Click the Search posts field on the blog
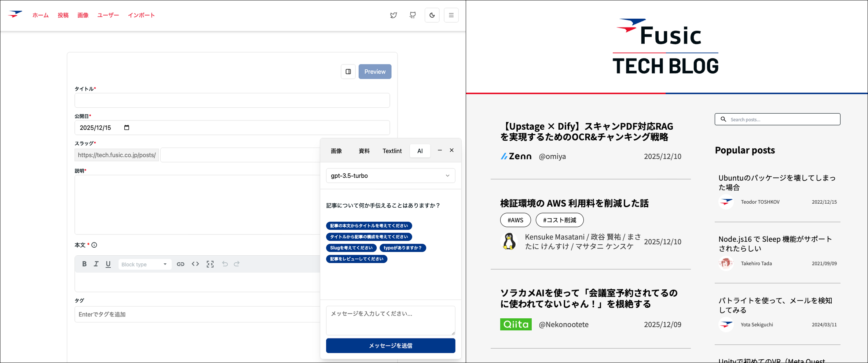This screenshot has width=868, height=363. click(777, 119)
